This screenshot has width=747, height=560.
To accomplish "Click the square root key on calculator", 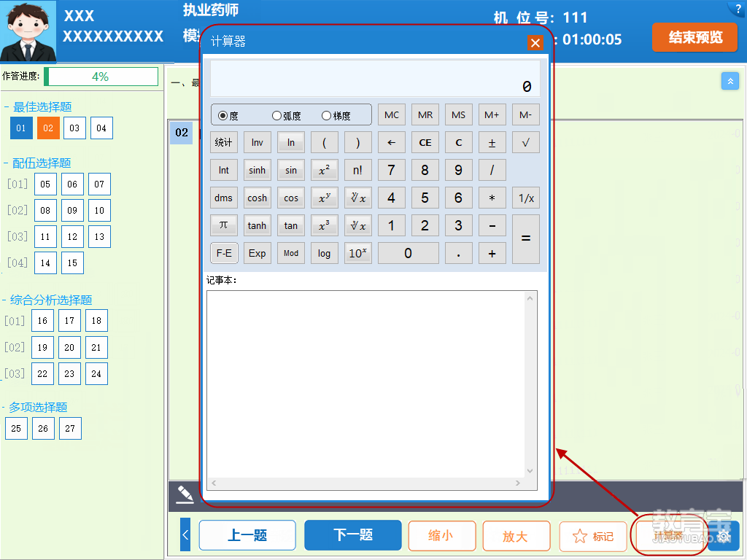I will coord(525,142).
